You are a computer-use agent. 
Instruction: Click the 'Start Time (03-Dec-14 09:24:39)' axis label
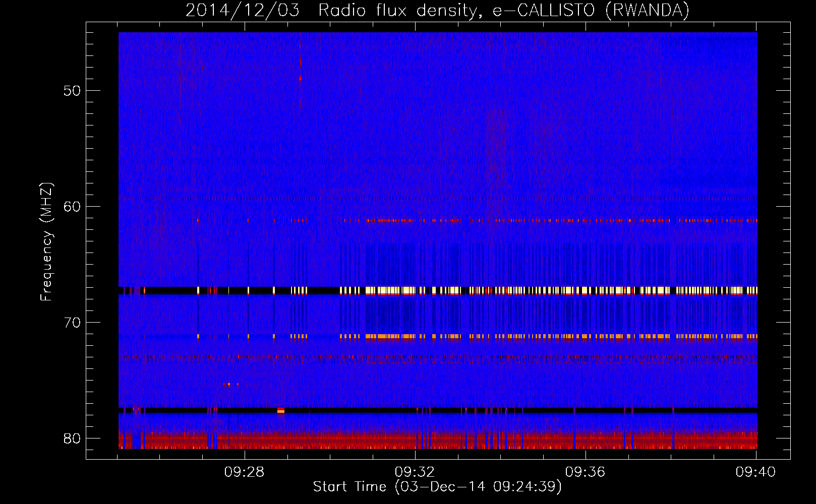[x=437, y=487]
